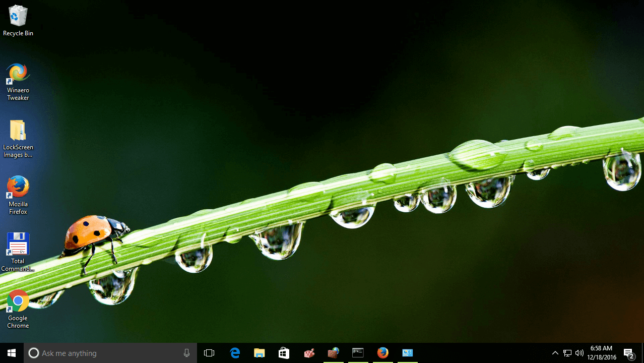Switch to the Command Prompt taskbar window

tap(358, 353)
